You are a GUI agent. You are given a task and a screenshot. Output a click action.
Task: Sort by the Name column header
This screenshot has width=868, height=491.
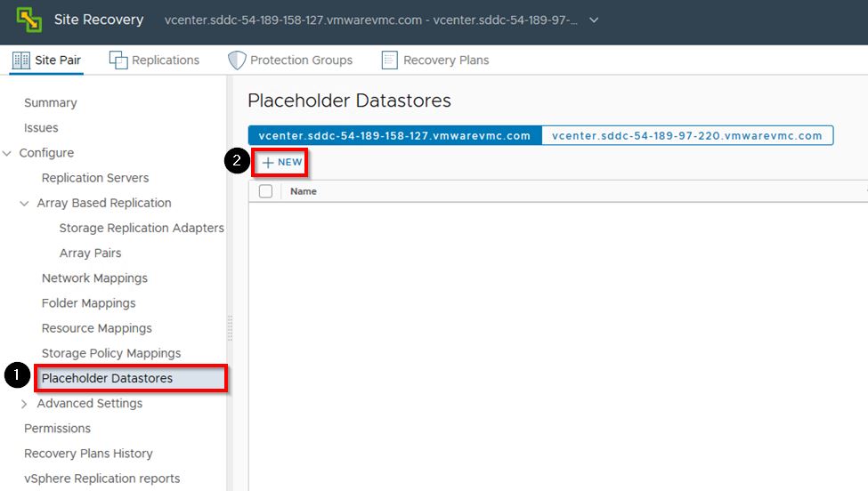(304, 191)
